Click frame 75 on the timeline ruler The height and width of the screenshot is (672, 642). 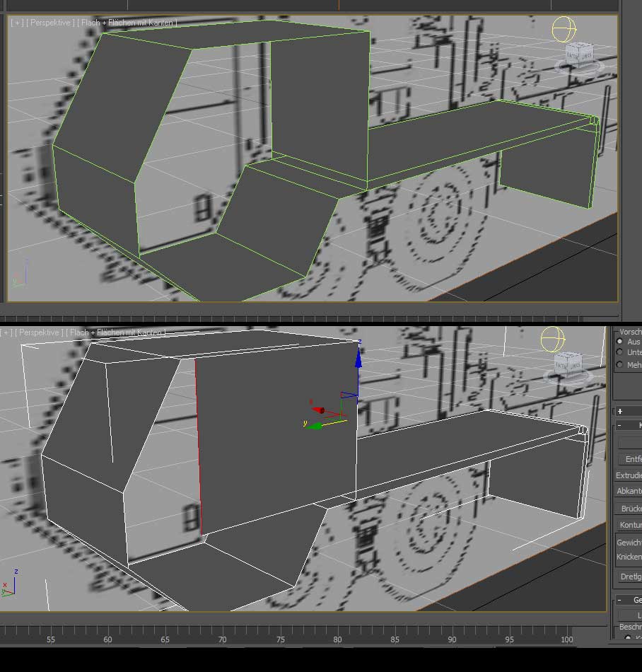pos(280,639)
